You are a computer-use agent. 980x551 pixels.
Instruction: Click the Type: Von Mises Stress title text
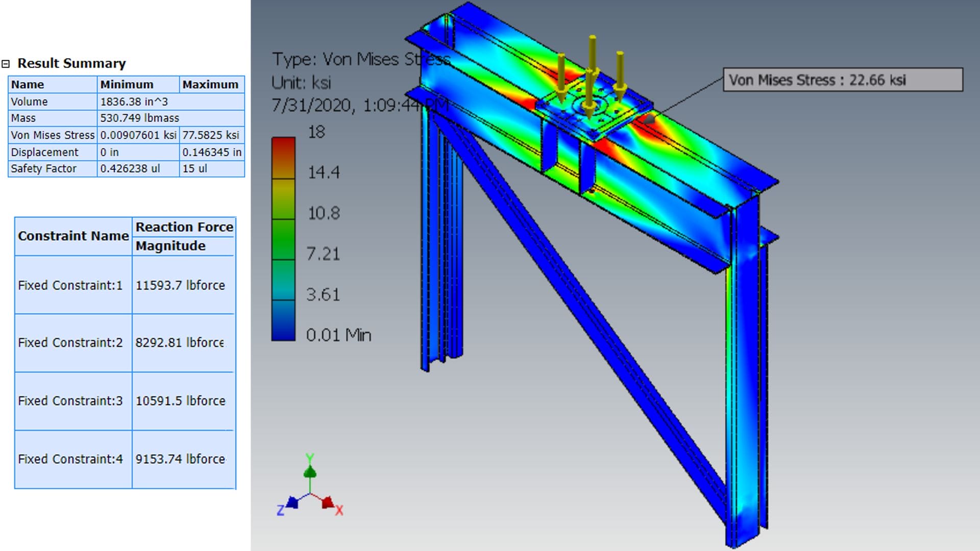[x=360, y=60]
